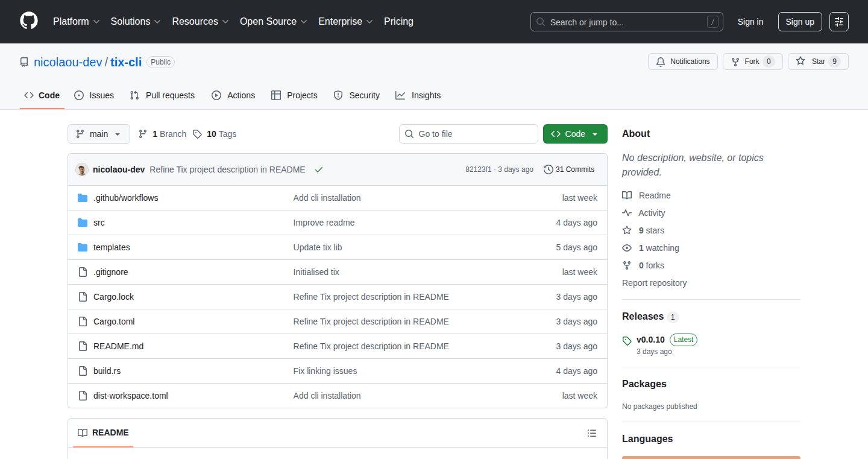Screen dimensions: 868x459
Task: Click the README tab header
Action: (x=103, y=433)
